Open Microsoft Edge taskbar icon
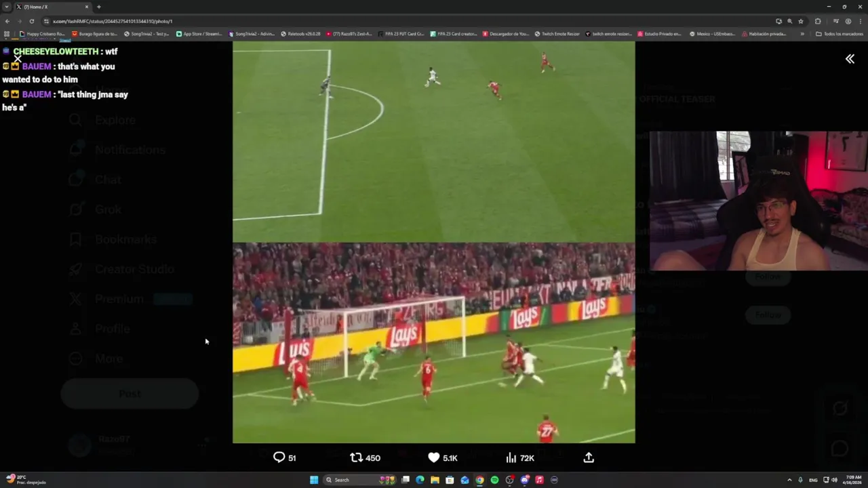This screenshot has width=868, height=488. point(420,480)
